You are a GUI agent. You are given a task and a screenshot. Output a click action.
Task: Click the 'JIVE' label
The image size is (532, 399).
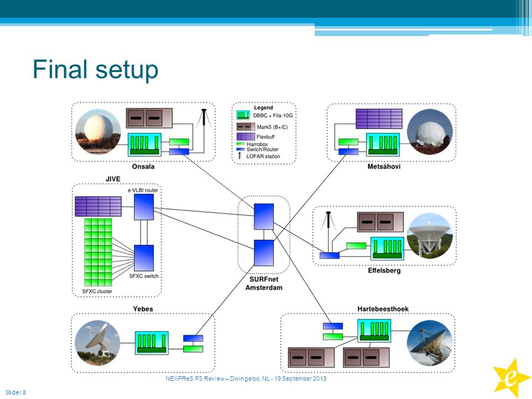113,179
